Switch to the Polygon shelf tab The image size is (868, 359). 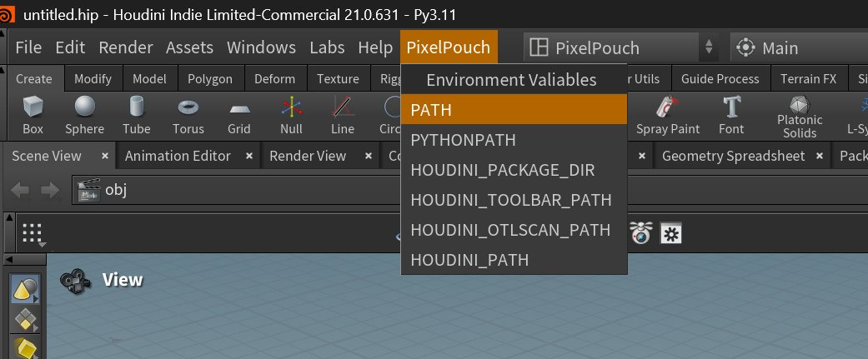210,78
